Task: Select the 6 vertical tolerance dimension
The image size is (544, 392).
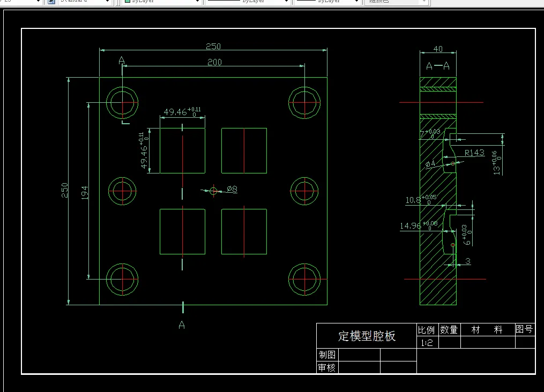Action: click(467, 235)
